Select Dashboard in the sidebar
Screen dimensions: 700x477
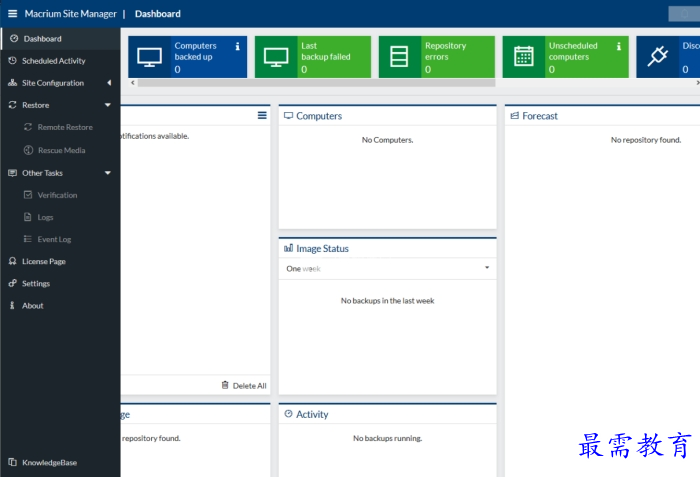coord(60,39)
